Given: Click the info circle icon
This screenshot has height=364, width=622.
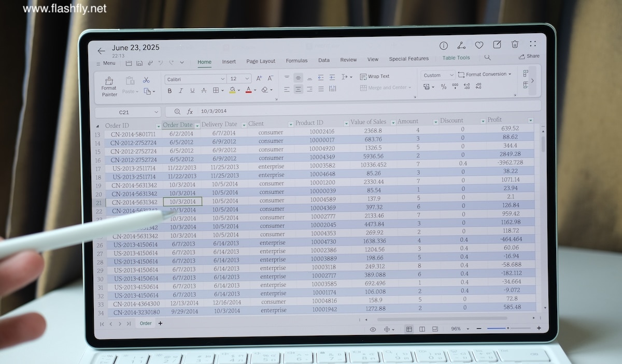Looking at the screenshot, I should pos(444,46).
